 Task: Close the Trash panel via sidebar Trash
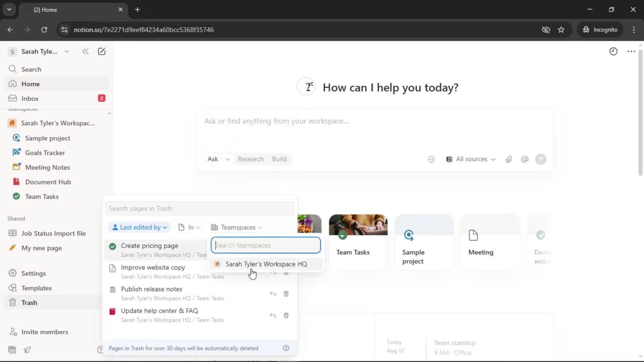click(54, 302)
